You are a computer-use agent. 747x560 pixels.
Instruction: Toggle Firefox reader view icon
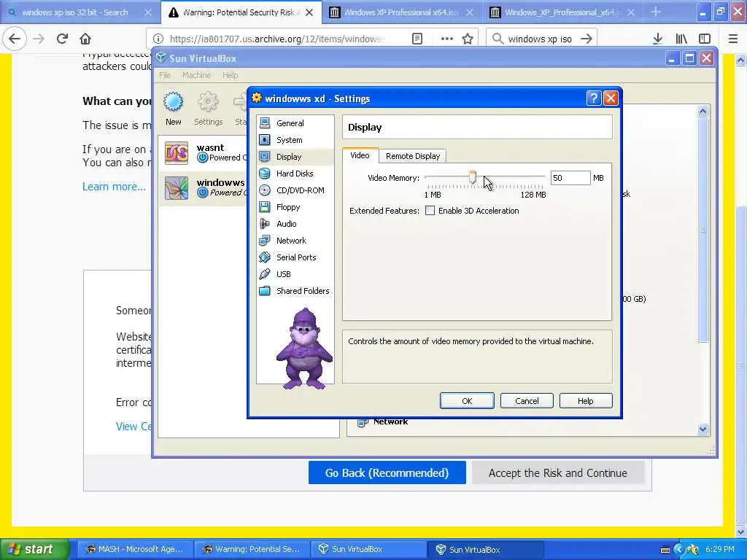point(417,39)
